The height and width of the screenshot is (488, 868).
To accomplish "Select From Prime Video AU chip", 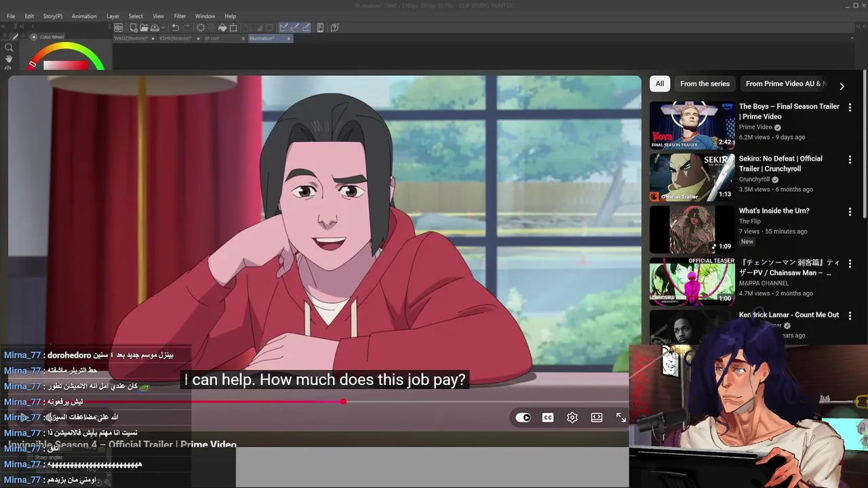I will coord(786,84).
